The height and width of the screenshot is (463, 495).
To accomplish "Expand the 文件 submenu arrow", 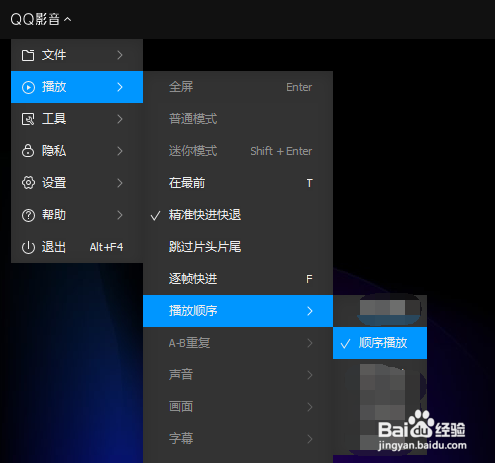I will coord(120,55).
